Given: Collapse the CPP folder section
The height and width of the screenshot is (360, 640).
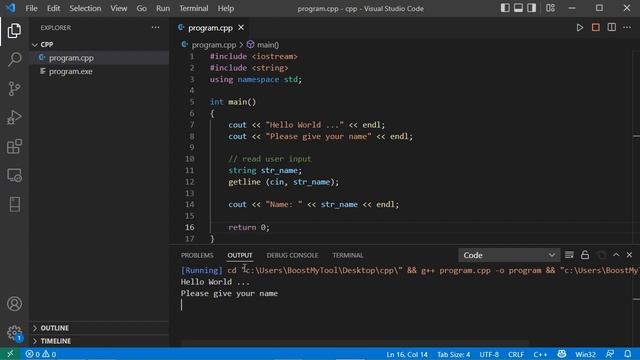Looking at the screenshot, I should (100, 44).
